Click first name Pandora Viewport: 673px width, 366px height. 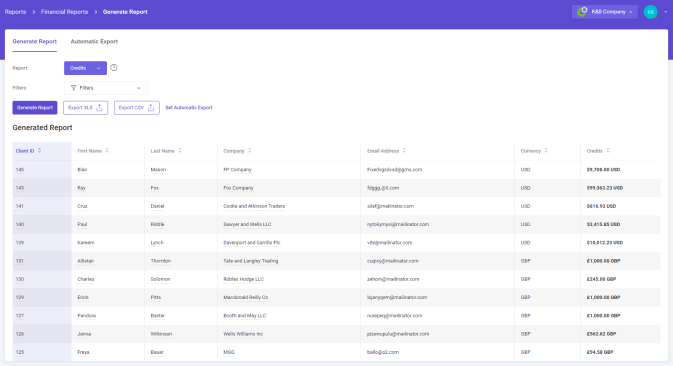86,315
